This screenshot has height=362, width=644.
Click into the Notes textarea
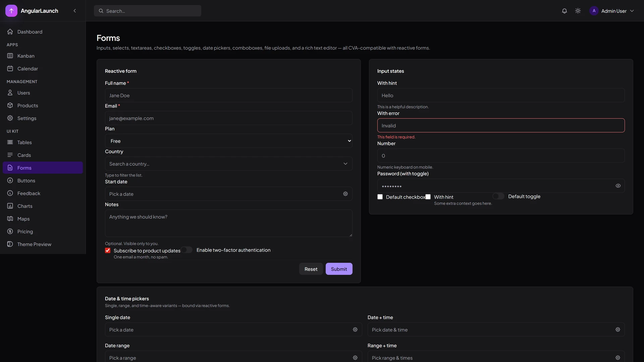click(229, 223)
